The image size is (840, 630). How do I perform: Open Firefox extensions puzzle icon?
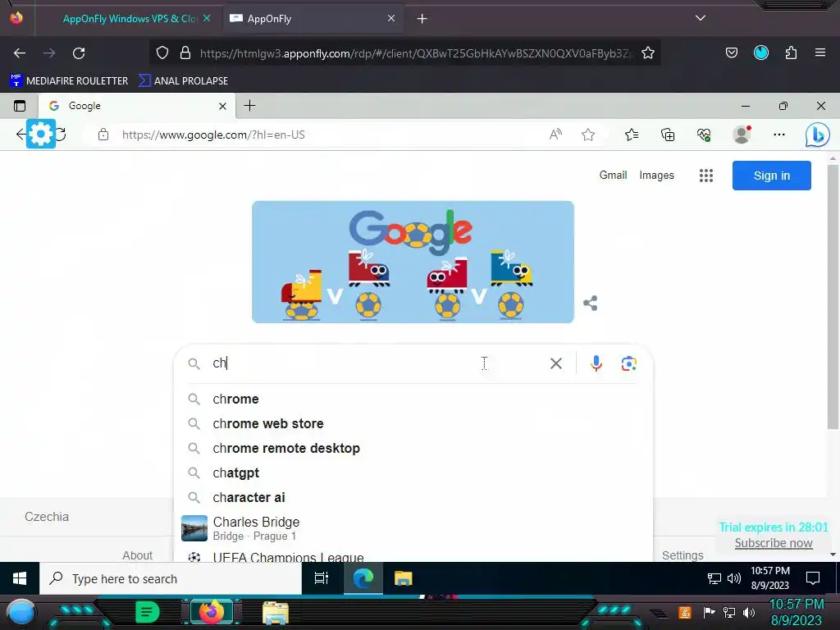791,52
